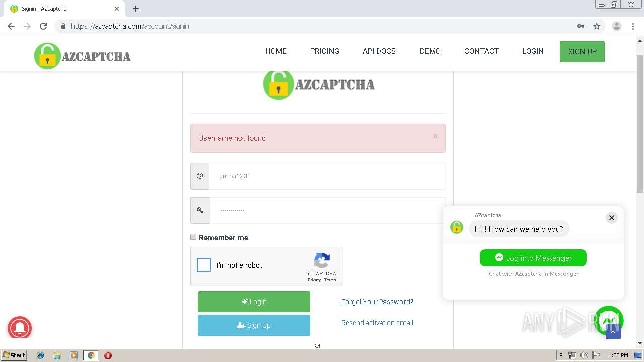This screenshot has height=362, width=644.
Task: Click the volume tray icon
Action: (584, 355)
